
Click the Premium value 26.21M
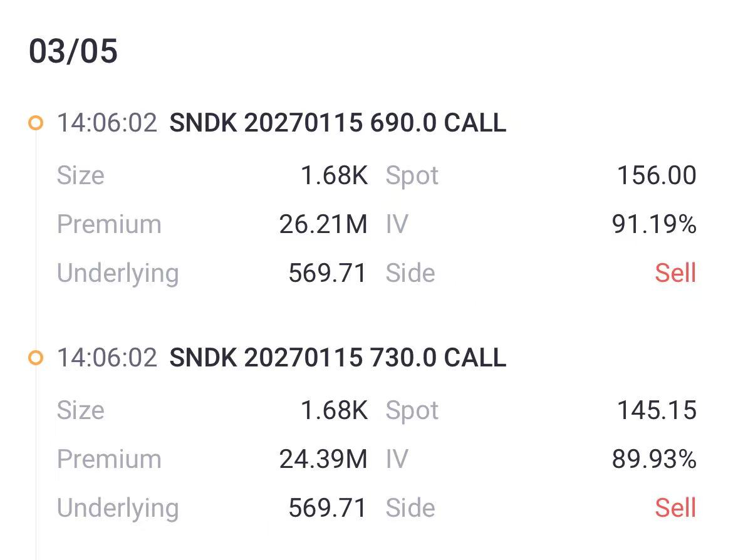[323, 224]
